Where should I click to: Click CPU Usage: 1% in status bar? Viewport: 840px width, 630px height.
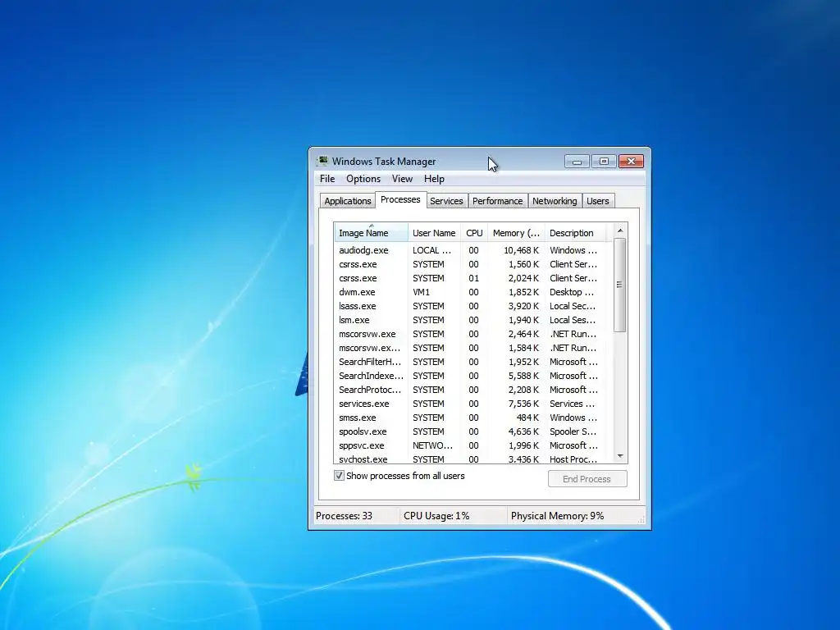click(436, 516)
